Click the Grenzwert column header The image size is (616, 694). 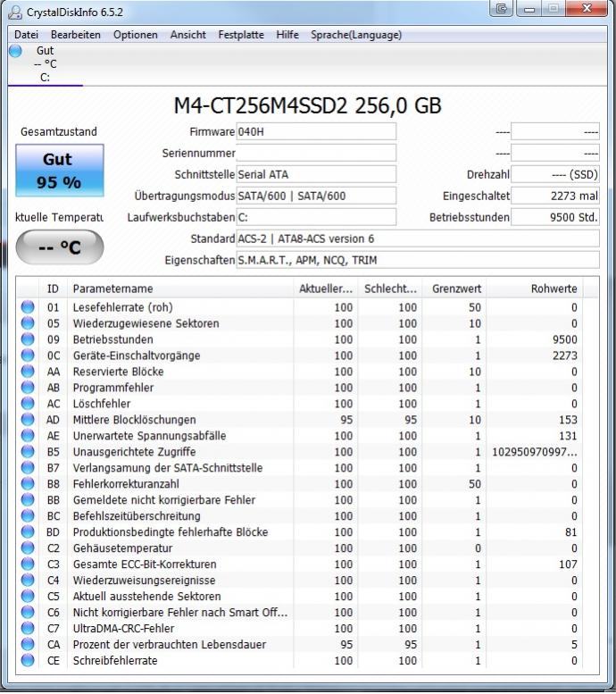click(454, 288)
